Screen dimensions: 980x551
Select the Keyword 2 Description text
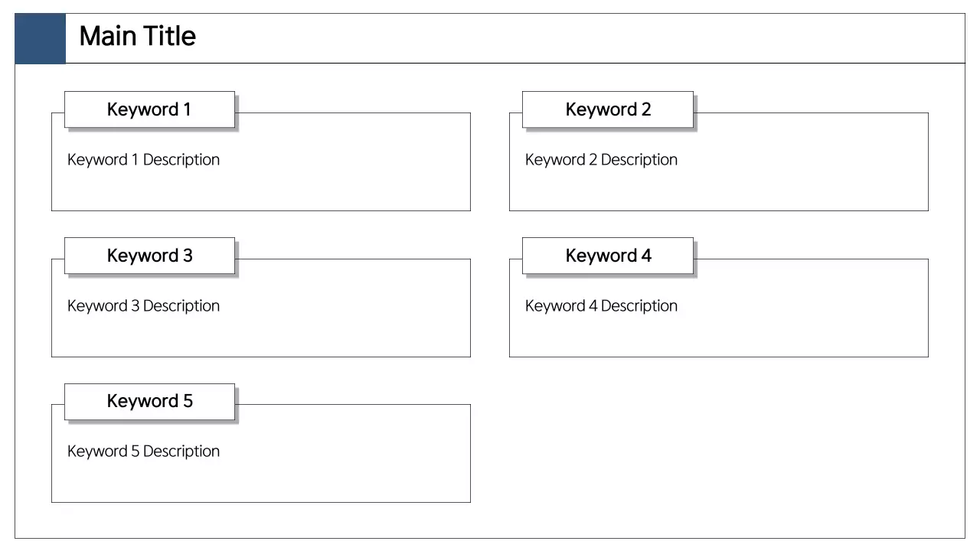601,160
